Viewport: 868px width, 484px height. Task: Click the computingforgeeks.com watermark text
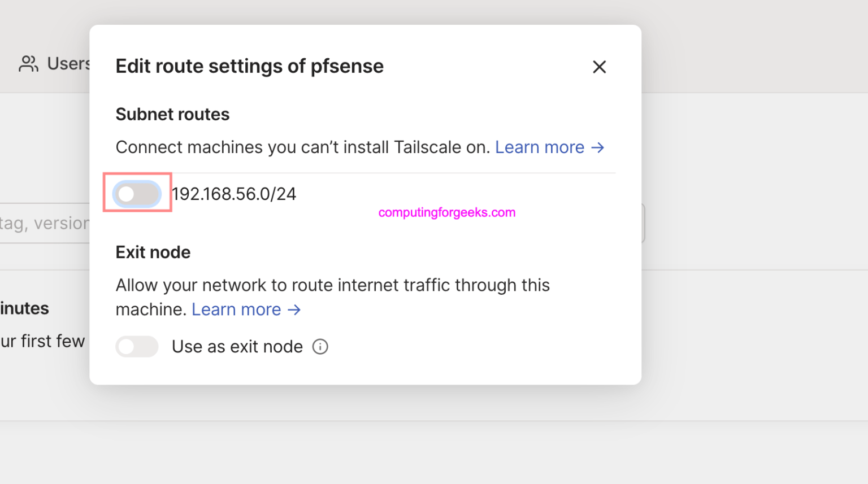[446, 212]
